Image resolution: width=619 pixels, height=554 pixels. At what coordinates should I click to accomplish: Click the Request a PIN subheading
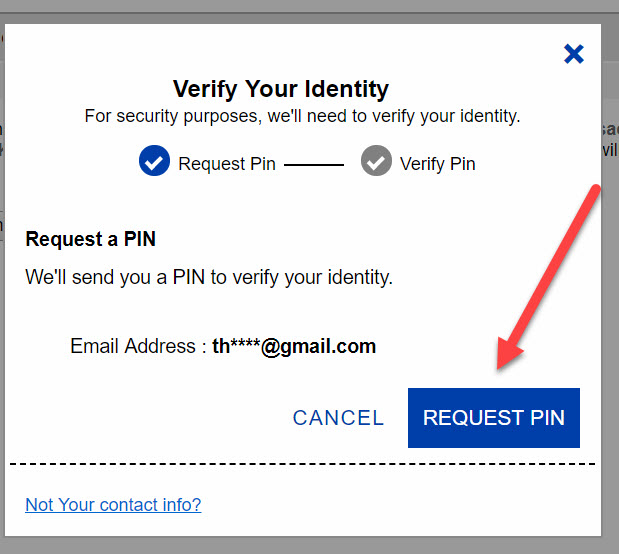pos(90,239)
